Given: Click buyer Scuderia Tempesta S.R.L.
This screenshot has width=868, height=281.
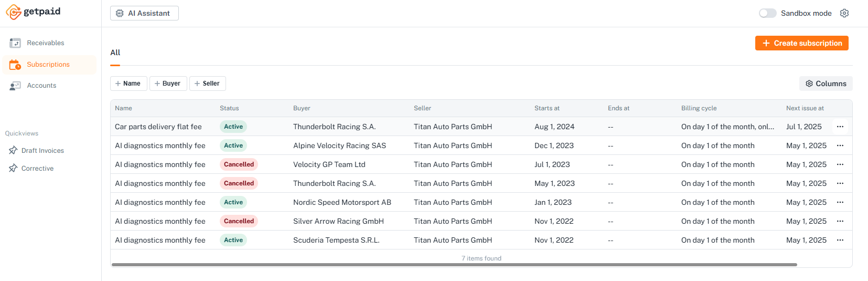Looking at the screenshot, I should coord(336,240).
